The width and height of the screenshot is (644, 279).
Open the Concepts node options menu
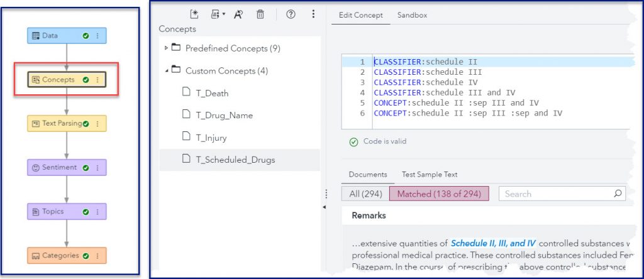[x=97, y=80]
